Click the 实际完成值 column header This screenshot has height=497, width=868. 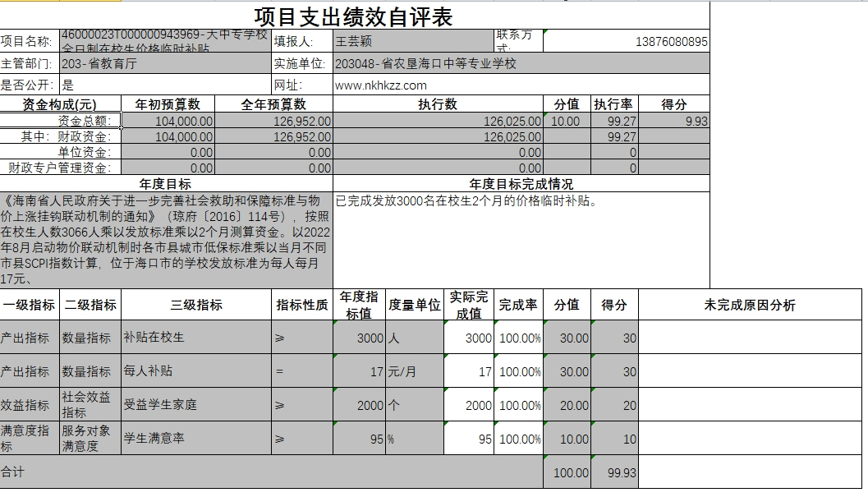468,305
